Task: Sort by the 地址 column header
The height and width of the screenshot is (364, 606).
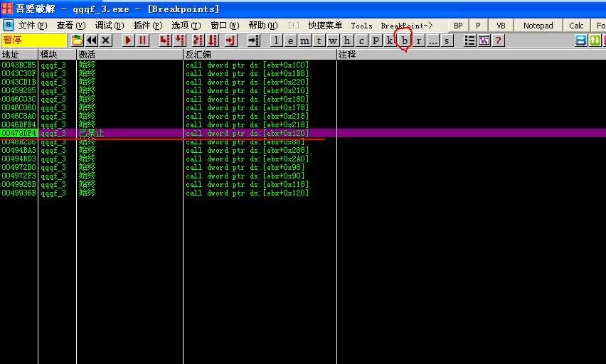Action: (x=19, y=55)
